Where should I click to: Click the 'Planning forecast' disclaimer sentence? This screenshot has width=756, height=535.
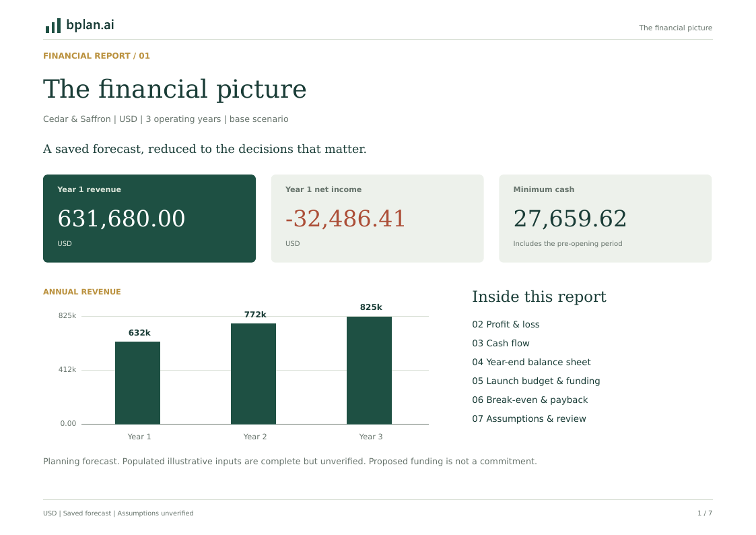click(x=289, y=462)
